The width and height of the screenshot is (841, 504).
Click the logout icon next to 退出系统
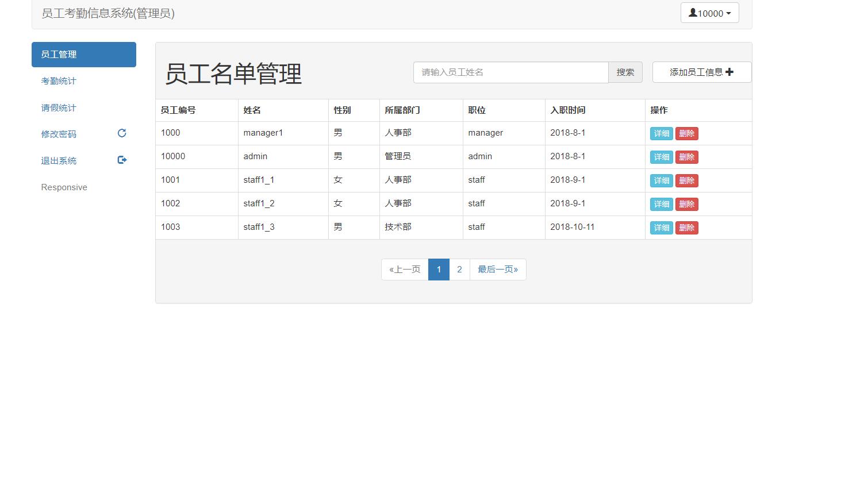point(121,160)
